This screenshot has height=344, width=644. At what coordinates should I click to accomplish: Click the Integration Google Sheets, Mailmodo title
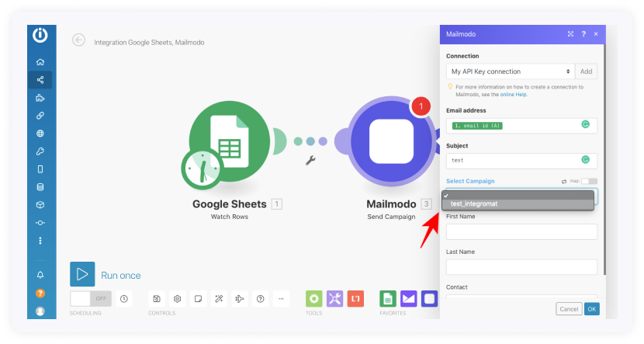click(149, 43)
